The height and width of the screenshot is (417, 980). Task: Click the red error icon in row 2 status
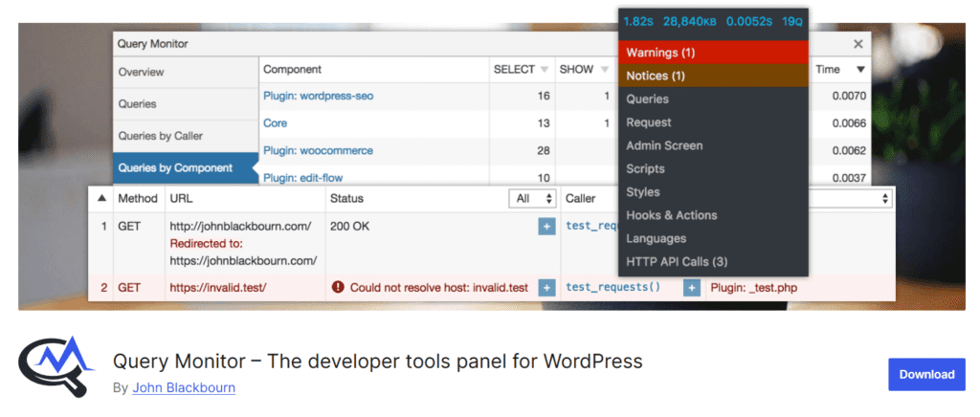(338, 287)
